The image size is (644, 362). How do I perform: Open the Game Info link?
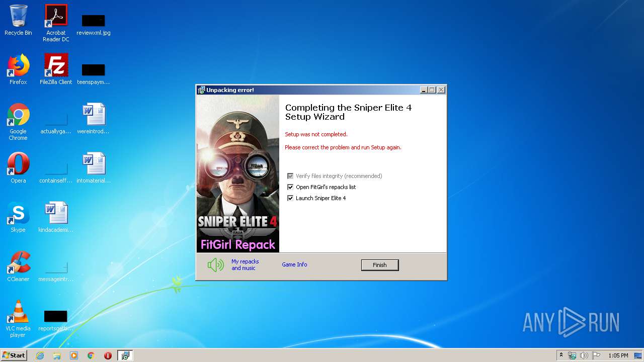pyautogui.click(x=294, y=264)
